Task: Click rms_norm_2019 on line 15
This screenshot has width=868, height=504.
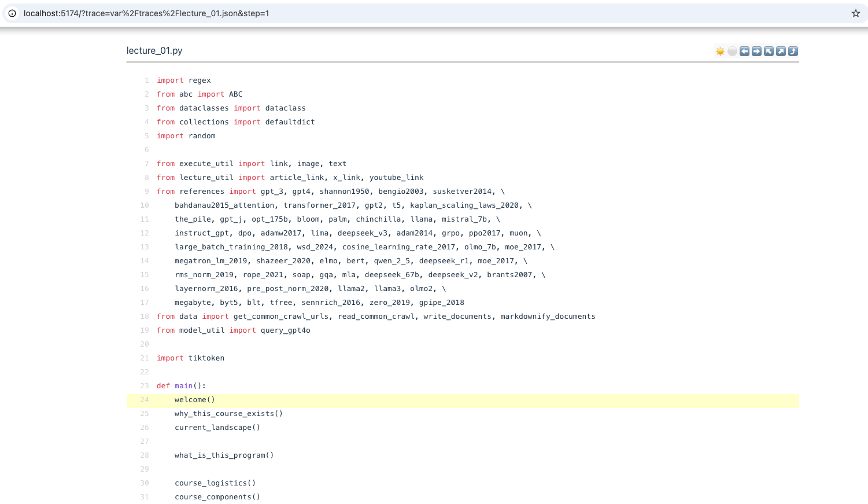Action: (x=204, y=275)
